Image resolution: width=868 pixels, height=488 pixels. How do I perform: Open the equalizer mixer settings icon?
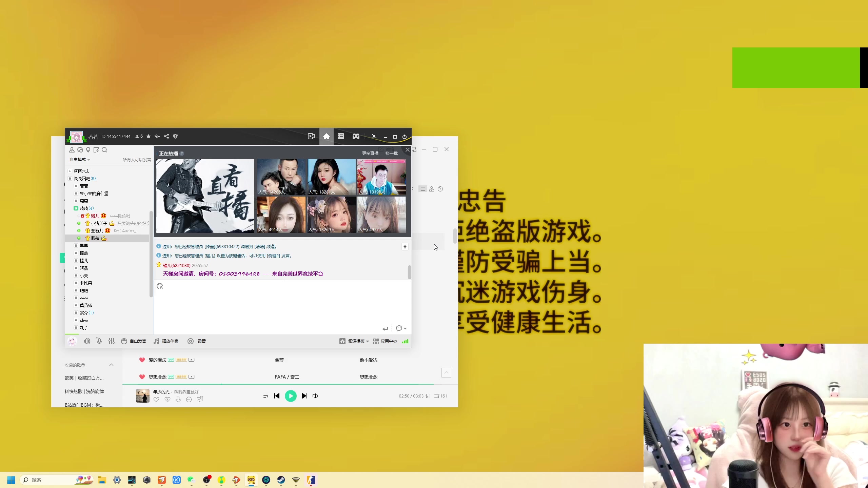click(x=112, y=341)
